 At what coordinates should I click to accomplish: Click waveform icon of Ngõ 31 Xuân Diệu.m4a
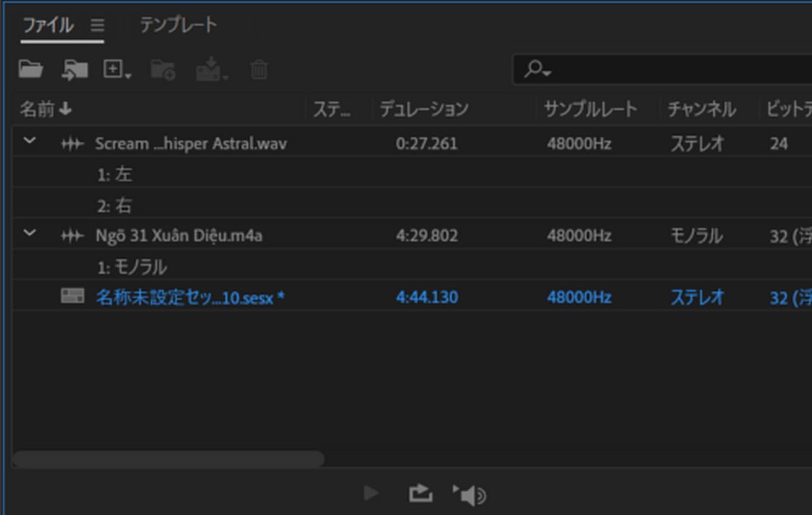point(73,237)
